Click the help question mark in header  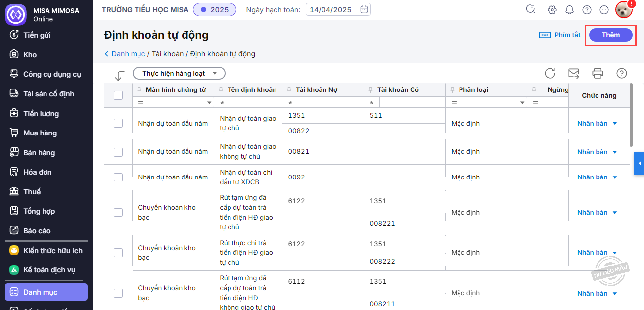(587, 9)
